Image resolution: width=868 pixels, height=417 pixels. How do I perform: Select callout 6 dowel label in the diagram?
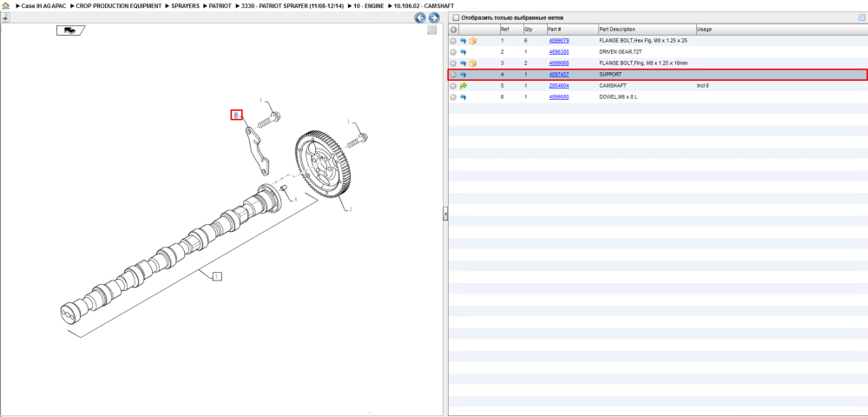click(x=296, y=199)
